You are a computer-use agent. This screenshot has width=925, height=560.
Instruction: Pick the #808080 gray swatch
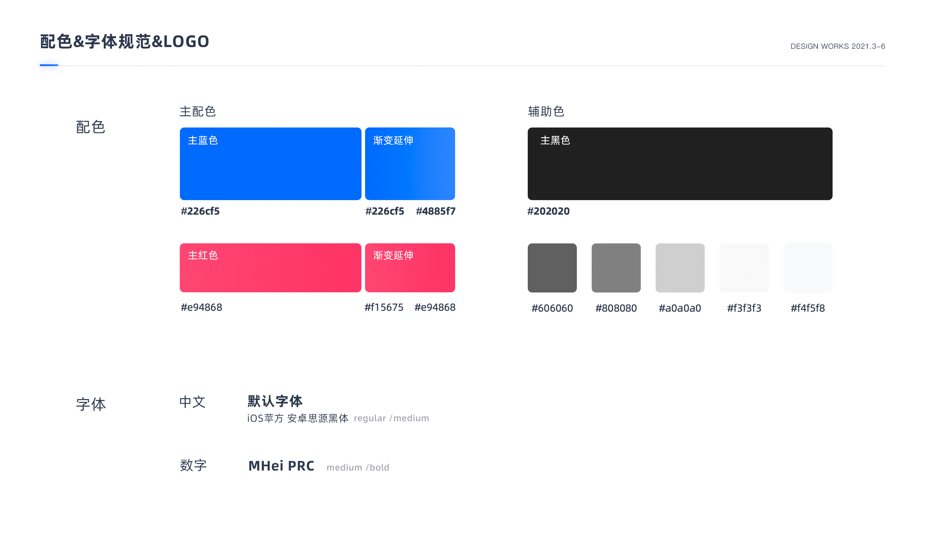pyautogui.click(x=616, y=268)
